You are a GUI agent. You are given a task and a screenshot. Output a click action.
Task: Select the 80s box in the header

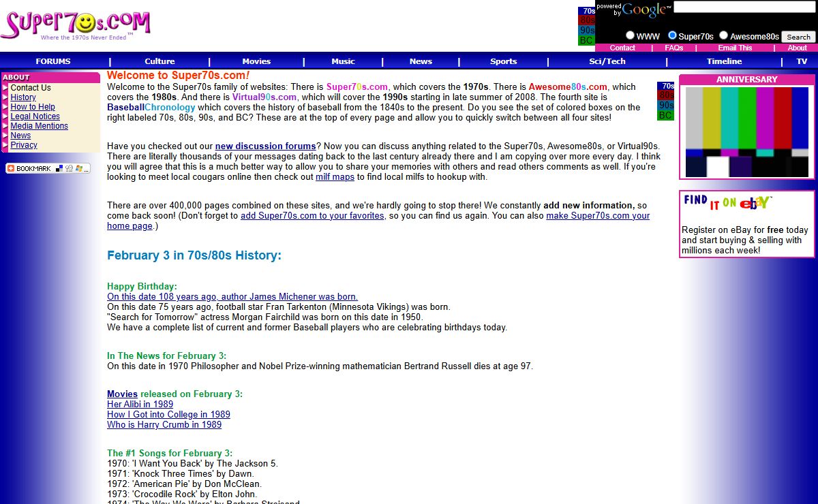pos(586,20)
